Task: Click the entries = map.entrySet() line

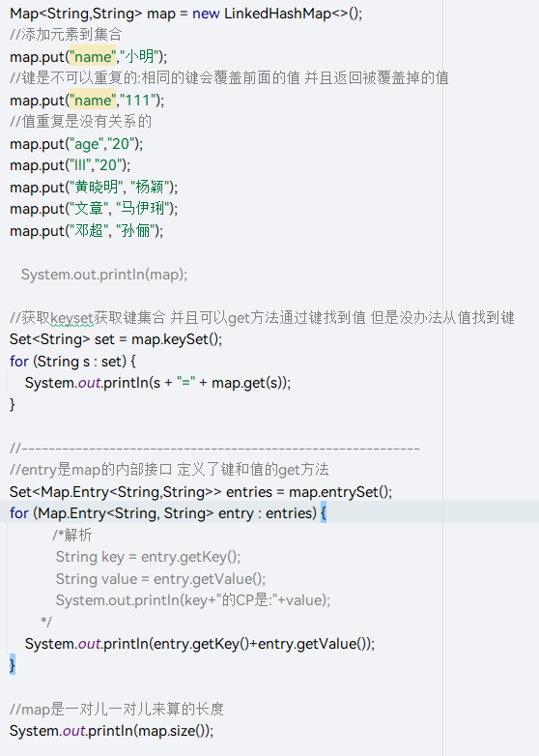Action: (x=201, y=492)
